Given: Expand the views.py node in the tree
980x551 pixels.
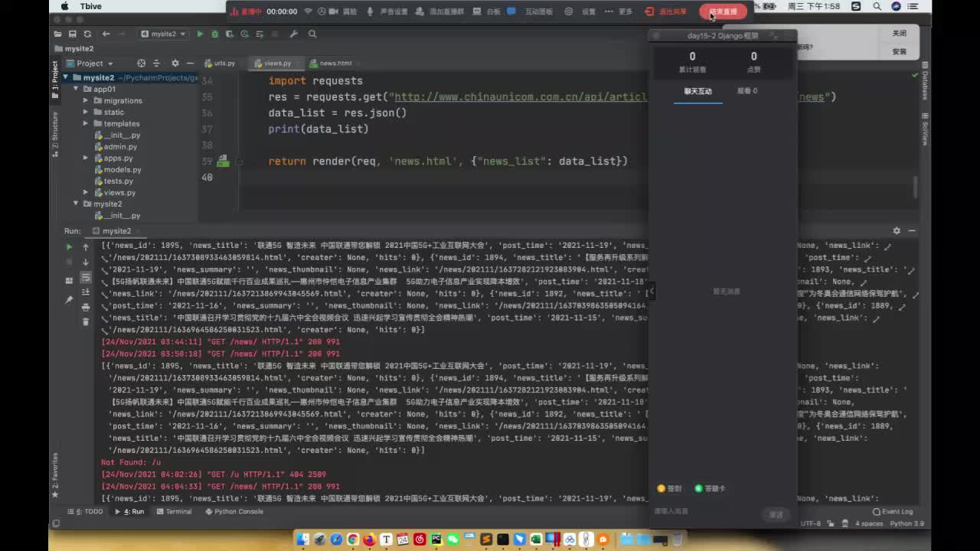Looking at the screenshot, I should [86, 192].
